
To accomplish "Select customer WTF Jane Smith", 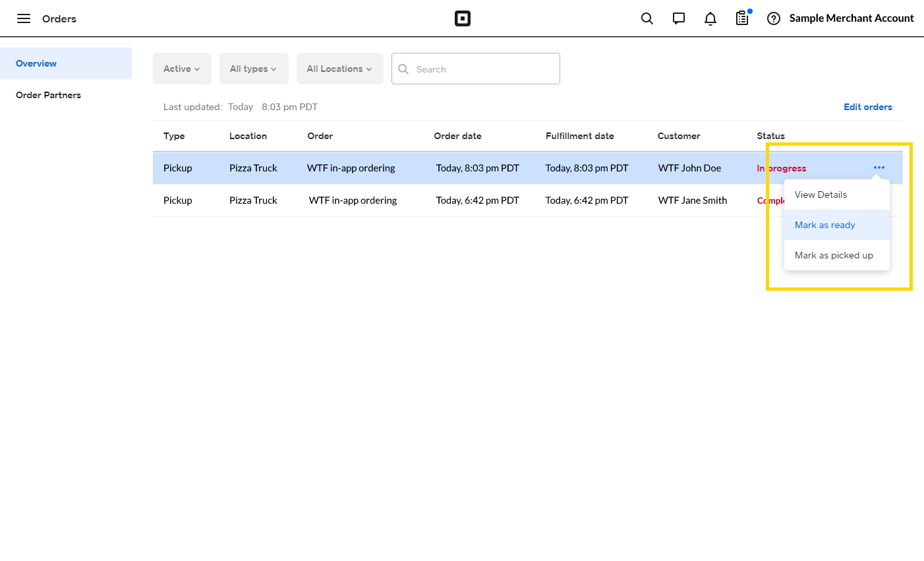I will coord(693,200).
